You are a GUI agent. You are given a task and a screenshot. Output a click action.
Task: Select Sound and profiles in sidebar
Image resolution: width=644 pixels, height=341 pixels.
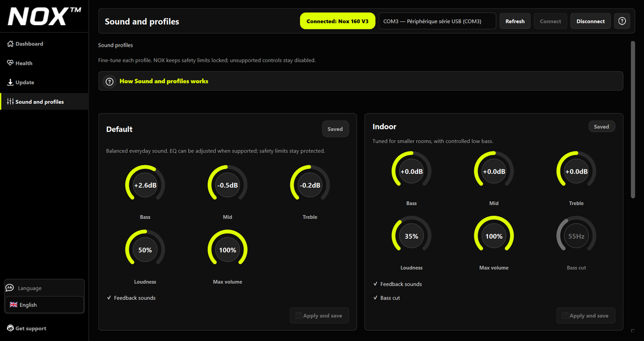[44, 101]
